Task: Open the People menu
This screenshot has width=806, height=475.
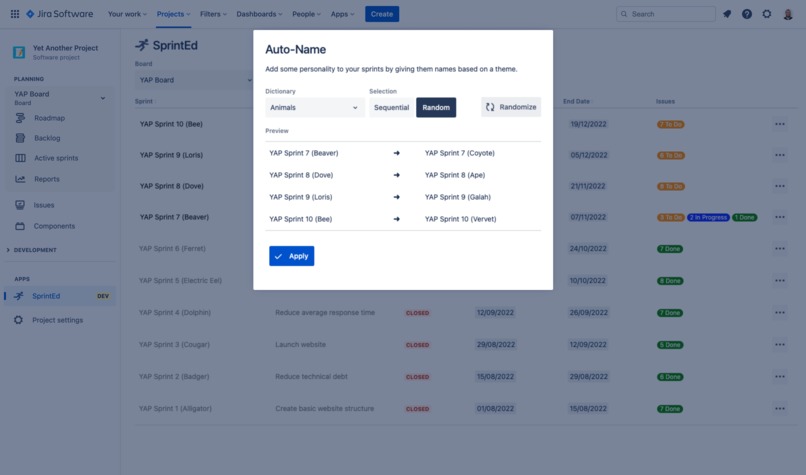Action: [306, 14]
